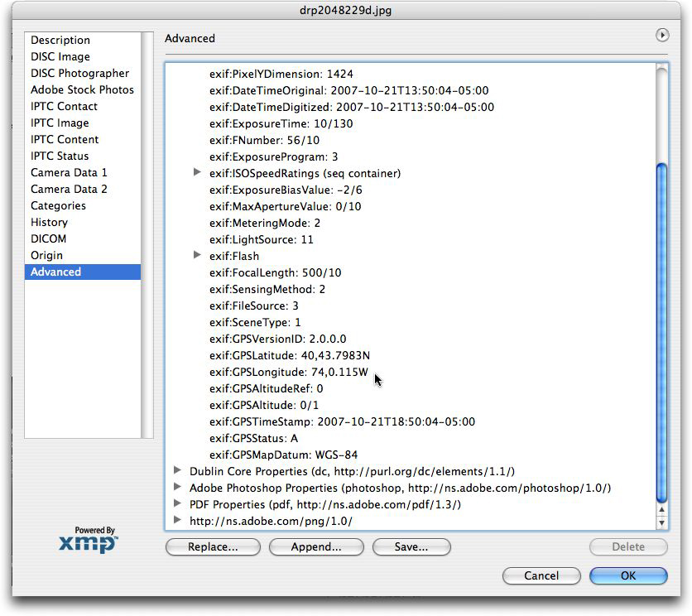The height and width of the screenshot is (616, 692).
Task: Open the History category
Action: pos(49,222)
